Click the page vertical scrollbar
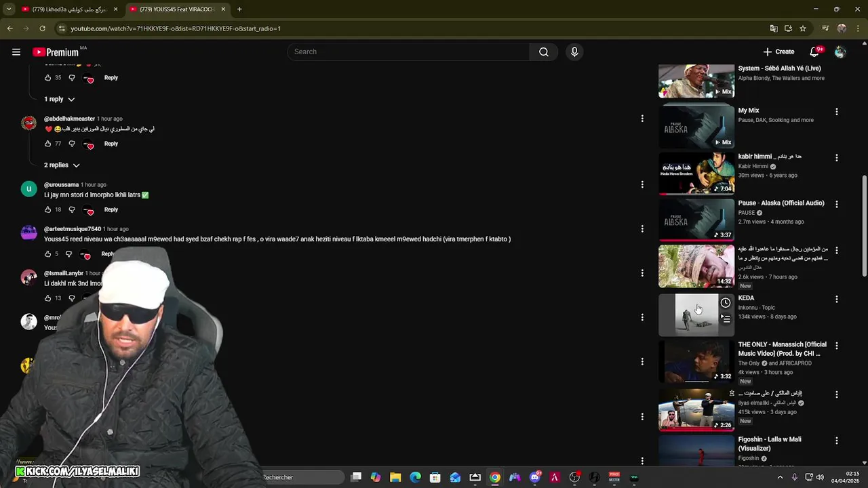Viewport: 868px width, 488px height. 864,225
